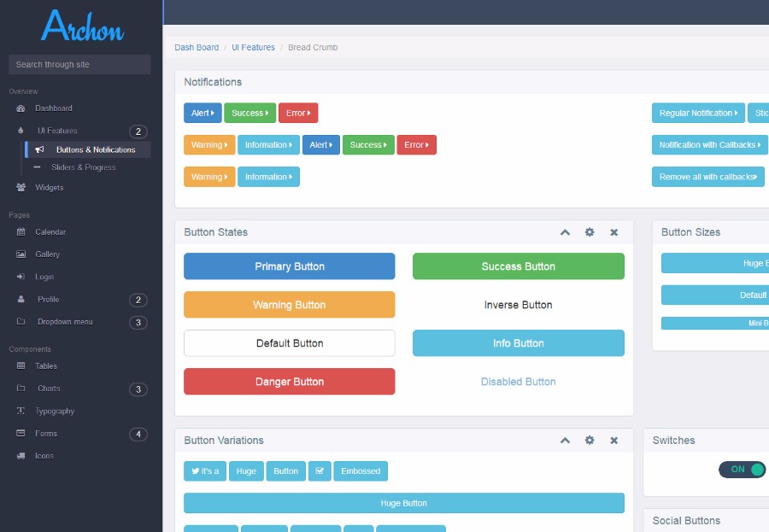The image size is (769, 532).
Task: Click the Profile person icon
Action: 21,299
